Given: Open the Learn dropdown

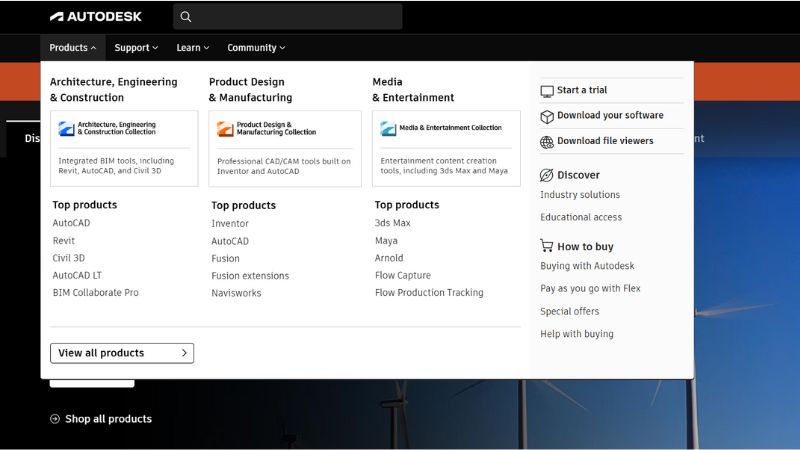Looking at the screenshot, I should (x=193, y=47).
